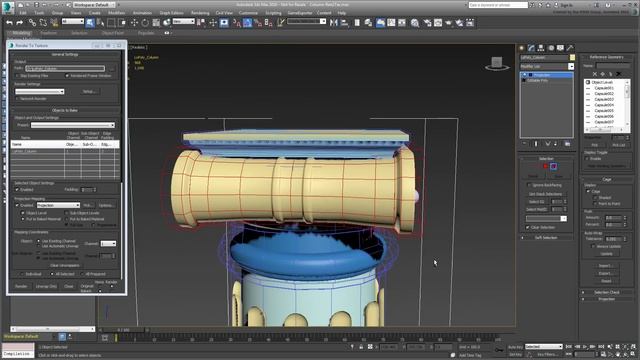Select the Select and Link tool

[x=32, y=23]
